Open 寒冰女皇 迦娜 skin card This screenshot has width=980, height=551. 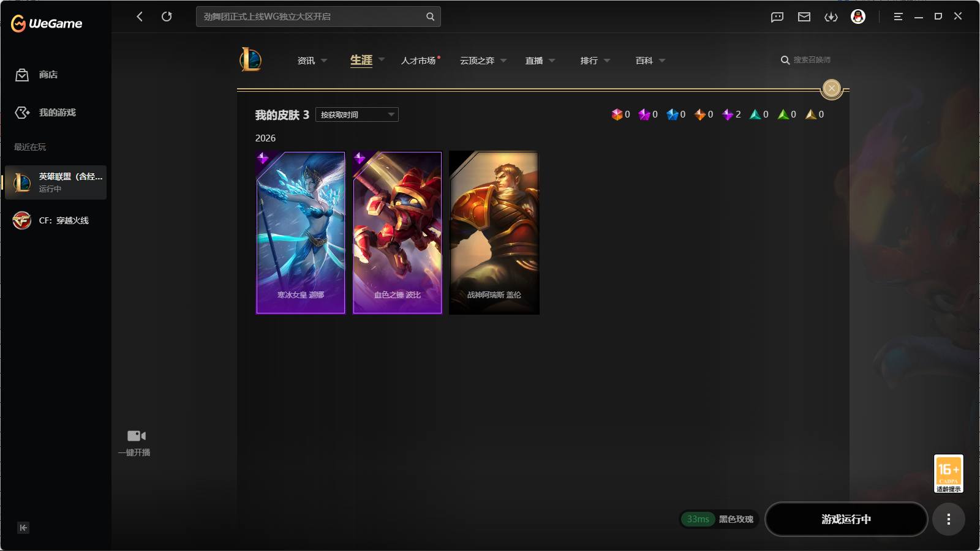coord(300,233)
